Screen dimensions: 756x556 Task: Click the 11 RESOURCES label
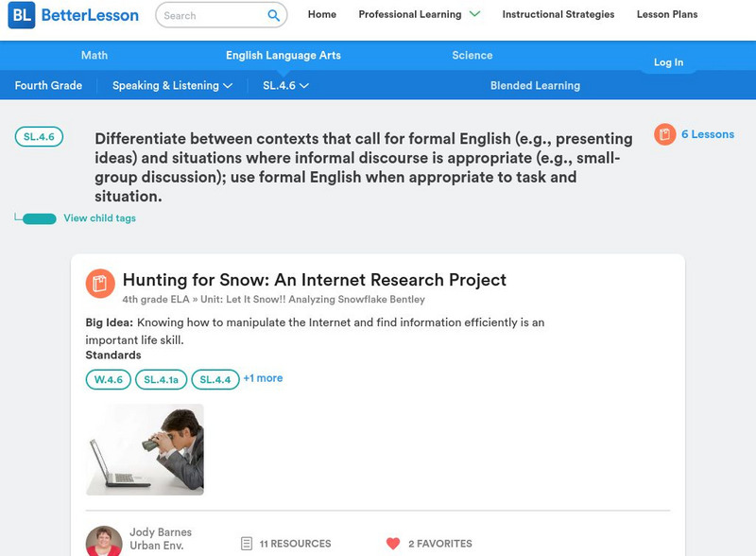click(x=296, y=544)
